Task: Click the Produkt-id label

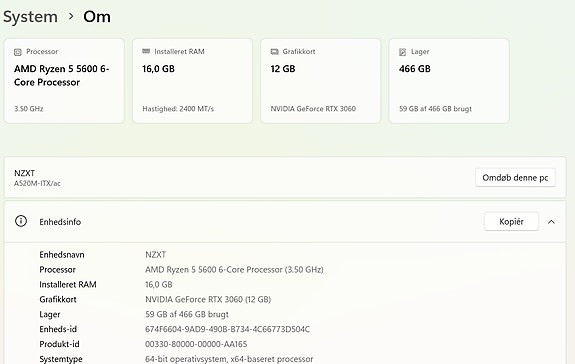Action: coord(59,344)
